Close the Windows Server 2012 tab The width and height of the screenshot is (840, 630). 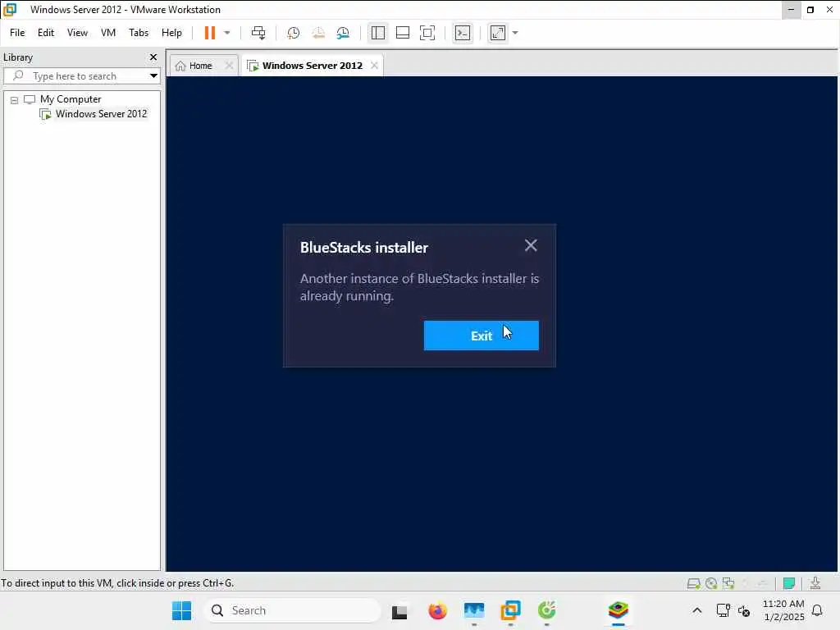(374, 66)
